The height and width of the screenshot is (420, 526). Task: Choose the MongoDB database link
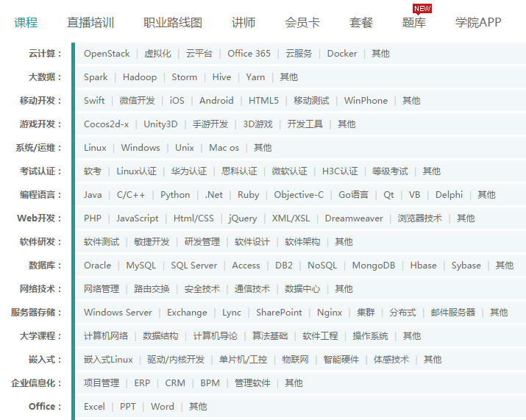point(373,266)
